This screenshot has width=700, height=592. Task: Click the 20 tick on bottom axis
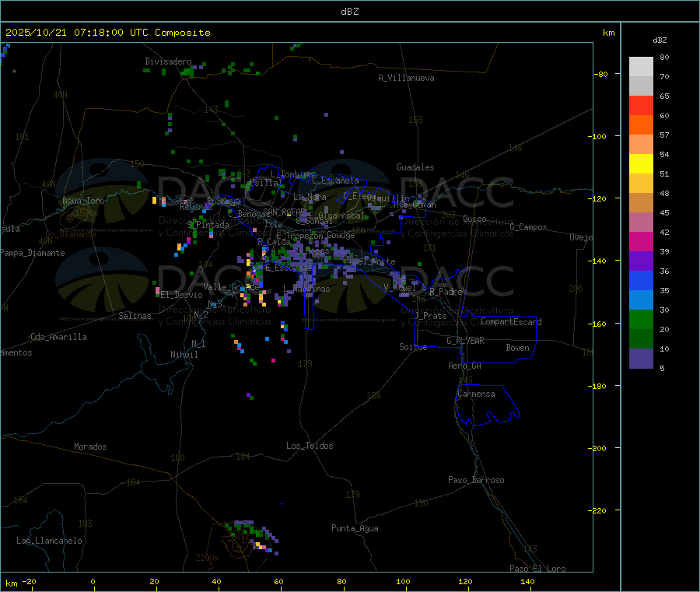tap(154, 581)
